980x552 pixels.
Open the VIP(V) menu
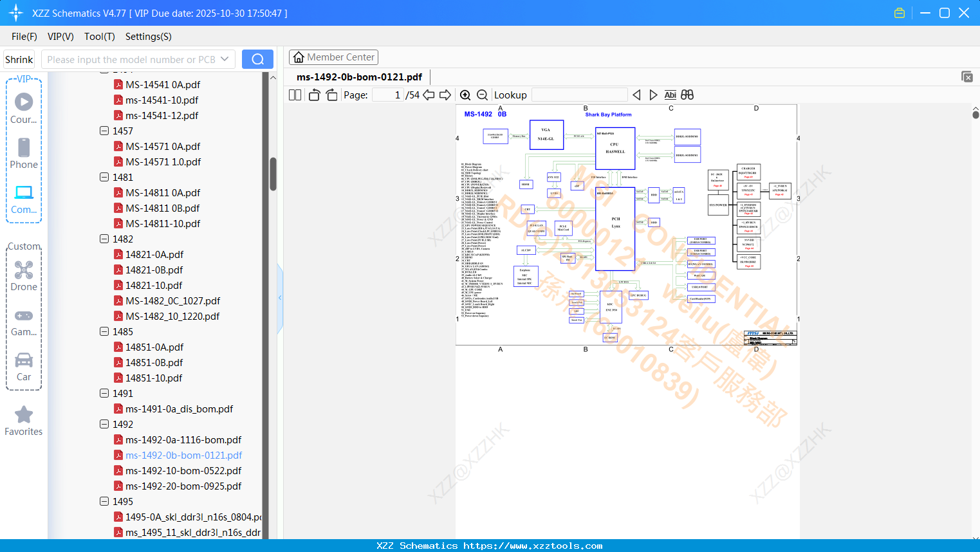click(60, 37)
